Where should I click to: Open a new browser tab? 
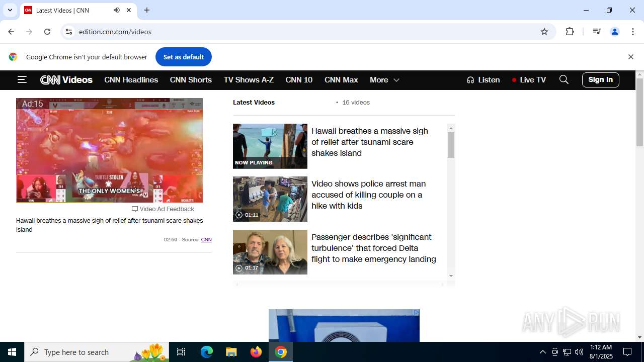[x=147, y=10]
